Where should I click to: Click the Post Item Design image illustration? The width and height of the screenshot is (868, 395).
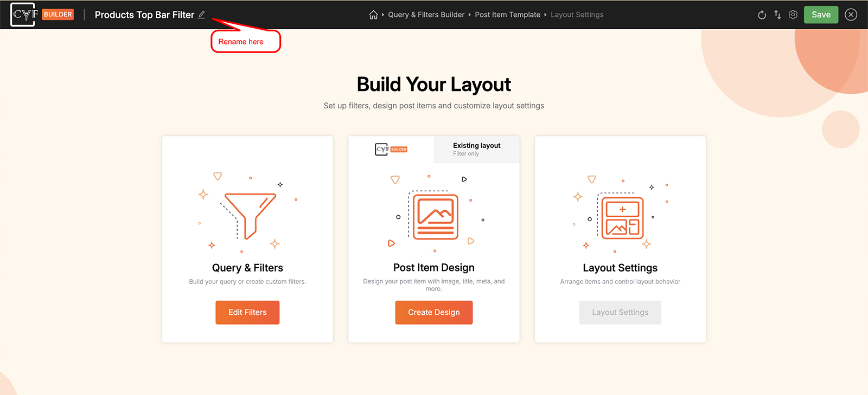click(x=436, y=217)
